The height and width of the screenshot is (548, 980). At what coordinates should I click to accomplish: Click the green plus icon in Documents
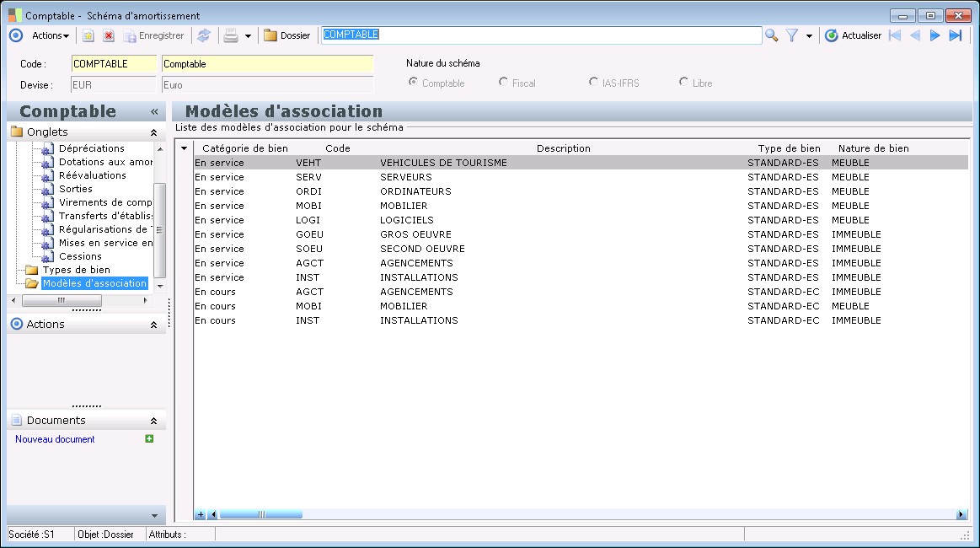pyautogui.click(x=149, y=438)
